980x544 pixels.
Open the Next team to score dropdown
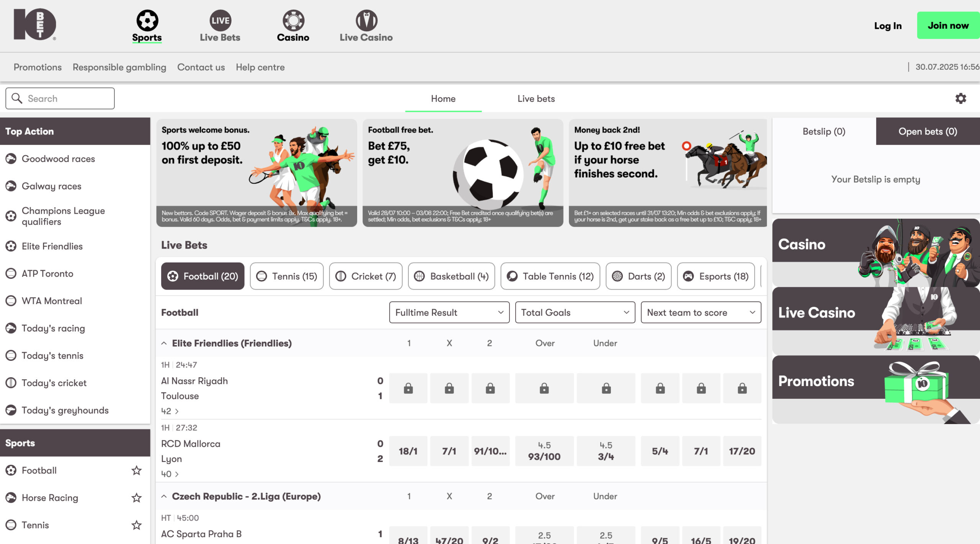pos(701,312)
